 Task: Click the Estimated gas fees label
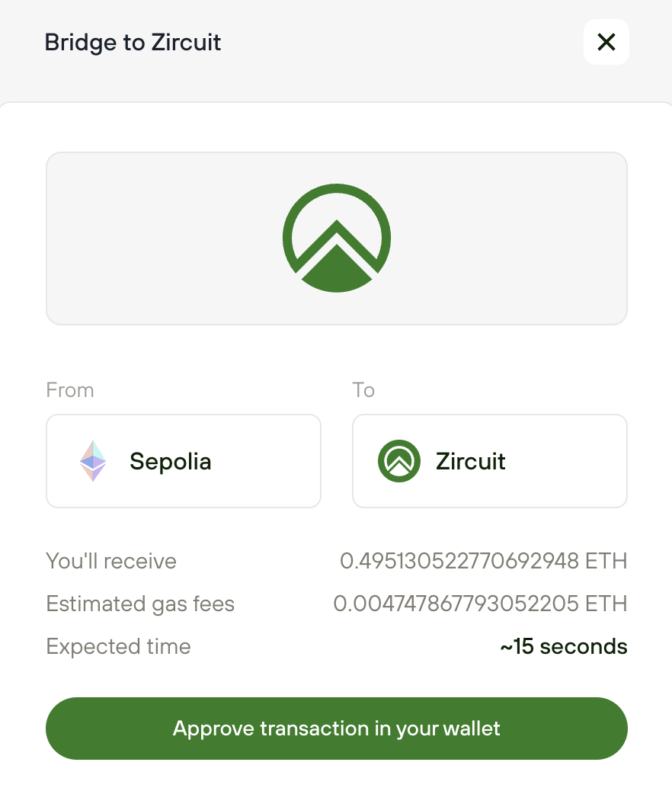pyautogui.click(x=140, y=604)
